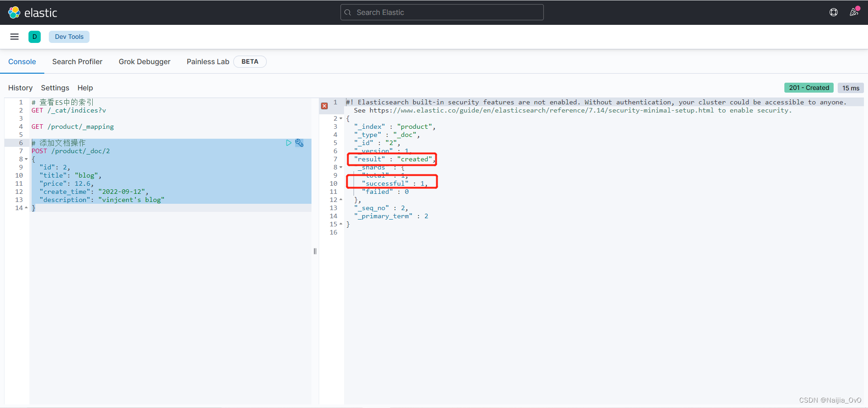Image resolution: width=868 pixels, height=408 pixels.
Task: Open console History
Action: point(20,88)
